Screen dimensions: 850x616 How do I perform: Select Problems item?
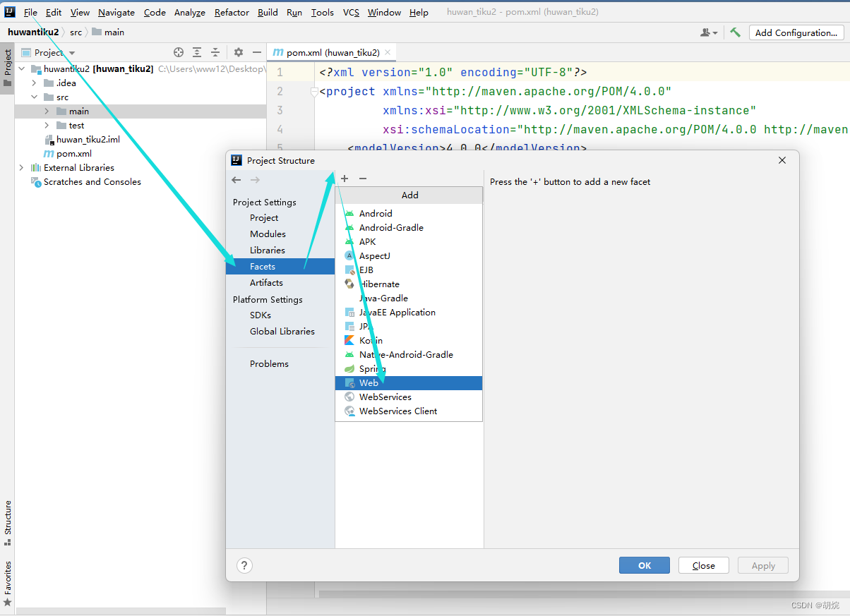(269, 364)
